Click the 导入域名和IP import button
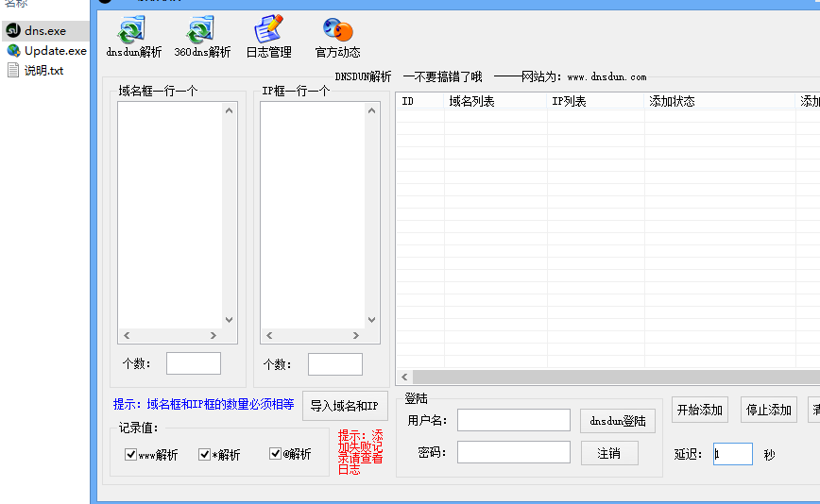820x504 pixels. 345,406
